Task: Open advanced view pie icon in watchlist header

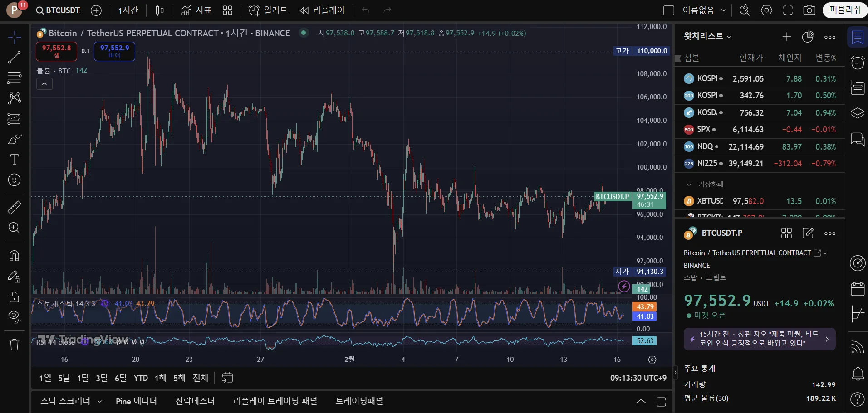Action: tap(808, 37)
